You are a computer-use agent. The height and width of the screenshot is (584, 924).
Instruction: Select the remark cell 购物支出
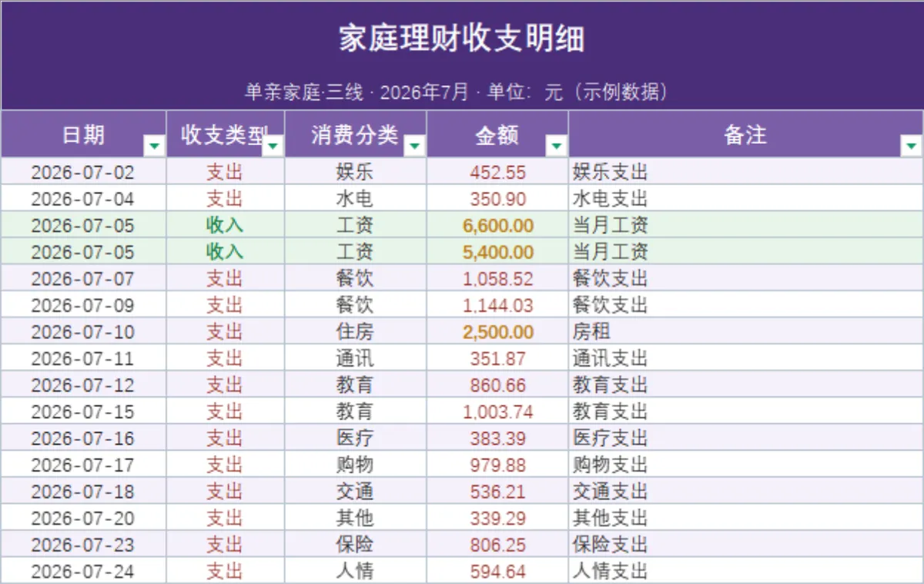coord(745,465)
